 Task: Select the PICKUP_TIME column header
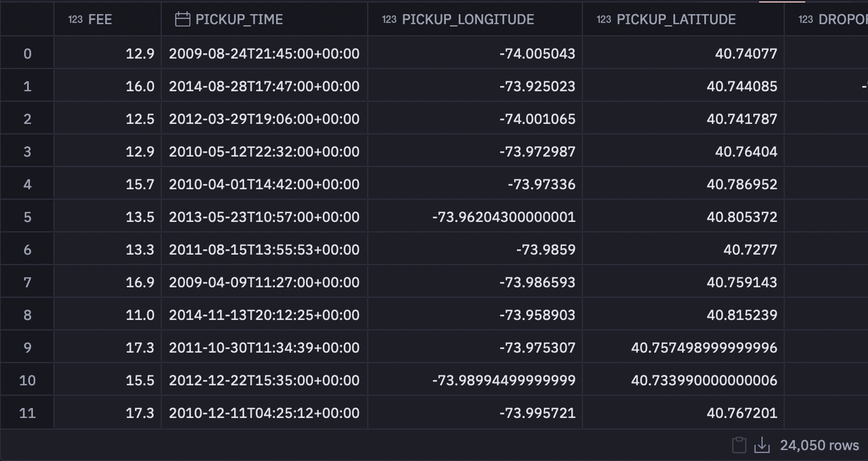tap(239, 20)
